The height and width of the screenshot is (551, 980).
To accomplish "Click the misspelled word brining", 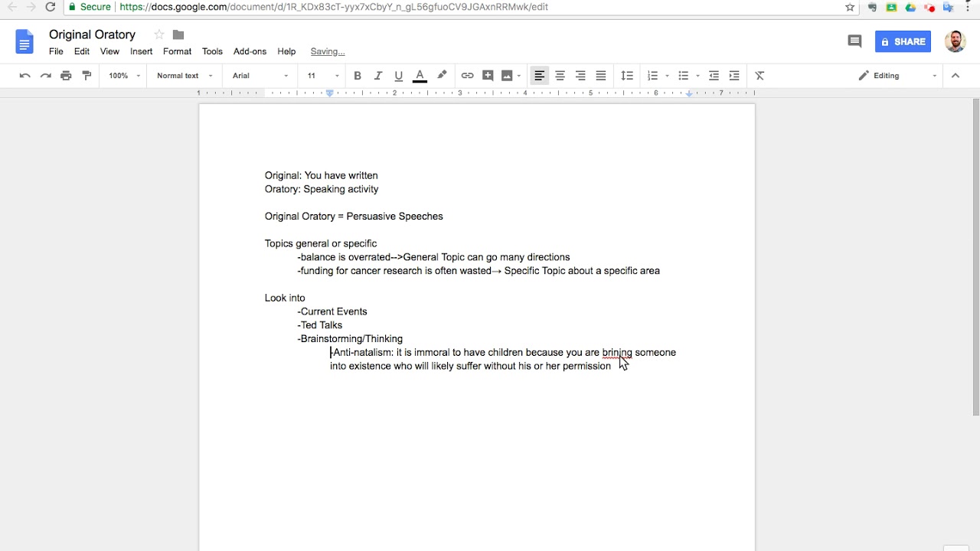I will click(x=617, y=353).
